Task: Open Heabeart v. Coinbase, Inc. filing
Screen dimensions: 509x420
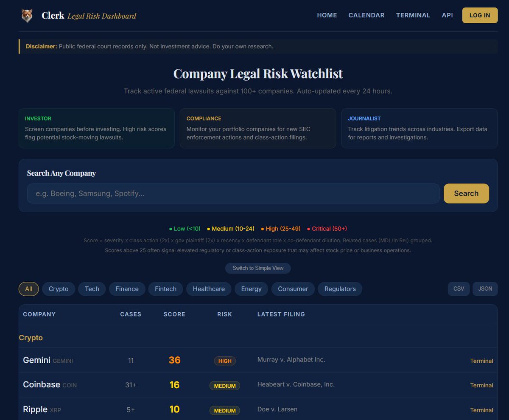Action: 296,384
